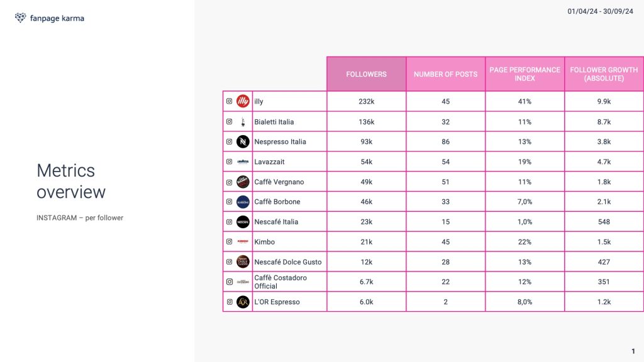Click the date range 01/04/24 - 30/09/24

600,11
